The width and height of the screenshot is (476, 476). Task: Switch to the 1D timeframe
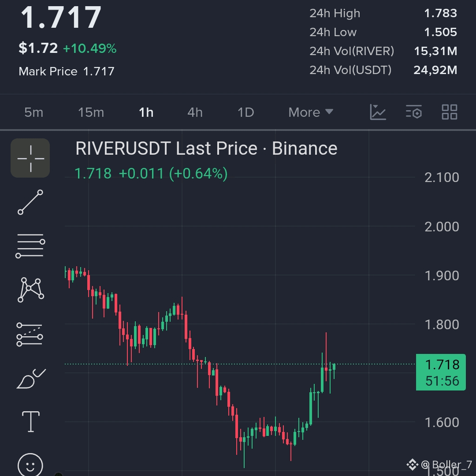pyautogui.click(x=245, y=112)
